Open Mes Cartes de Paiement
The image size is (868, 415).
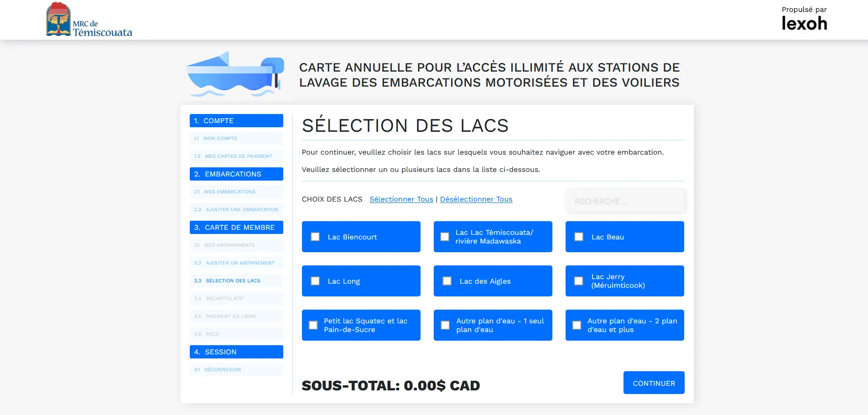pyautogui.click(x=238, y=156)
